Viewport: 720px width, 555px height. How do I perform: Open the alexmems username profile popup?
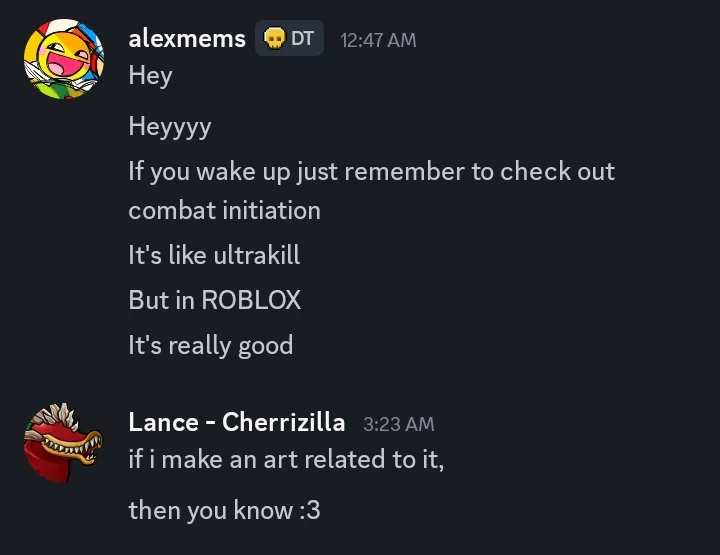[x=187, y=39]
